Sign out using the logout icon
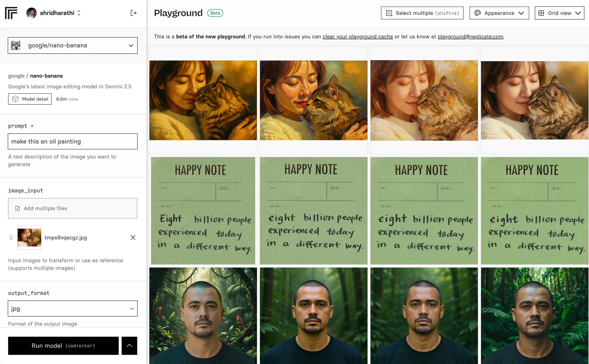 pos(133,13)
